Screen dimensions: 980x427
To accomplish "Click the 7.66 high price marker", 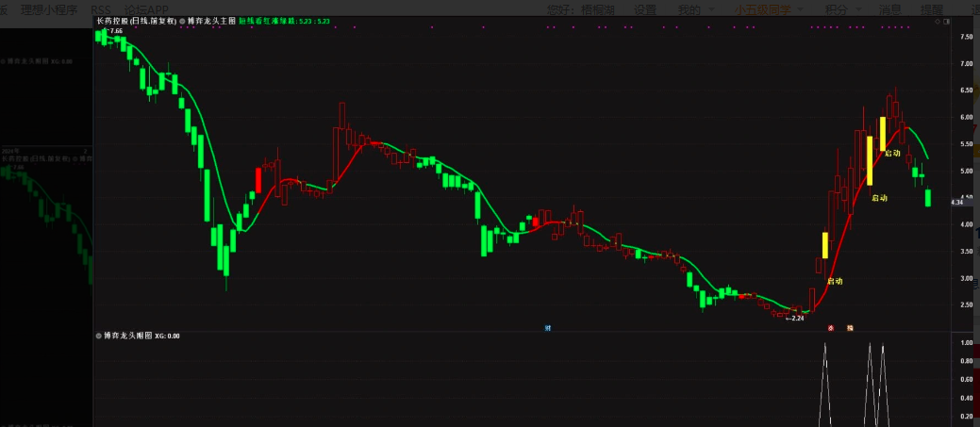I will (x=116, y=31).
